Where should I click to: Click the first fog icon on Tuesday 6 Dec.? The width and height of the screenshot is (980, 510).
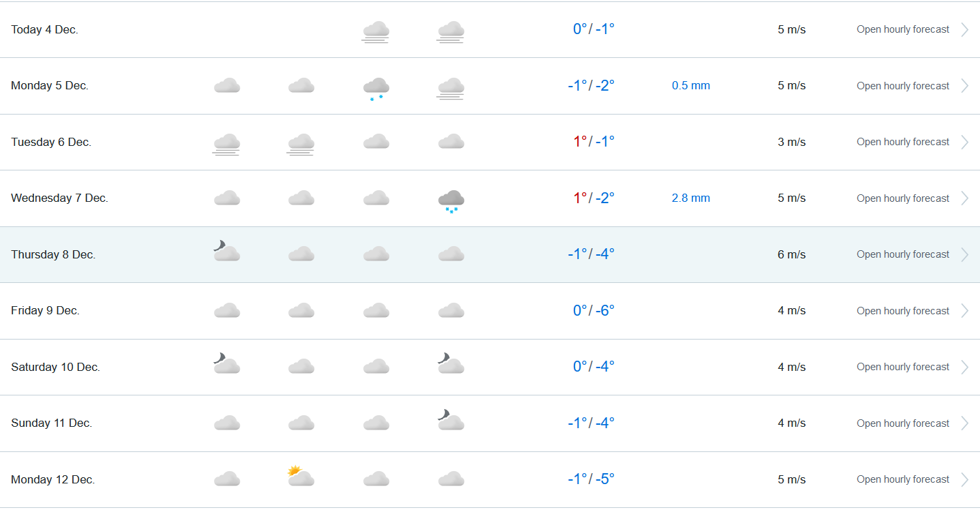226,144
